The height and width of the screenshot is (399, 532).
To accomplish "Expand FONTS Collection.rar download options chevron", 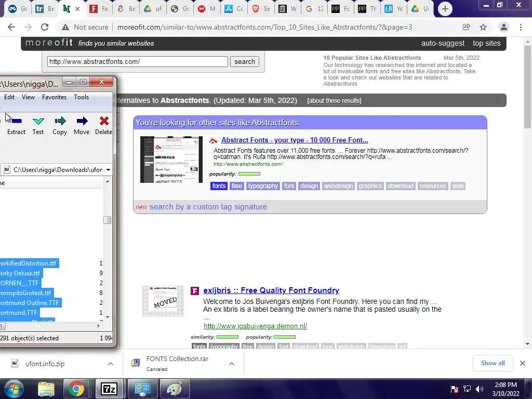I will 232,364.
